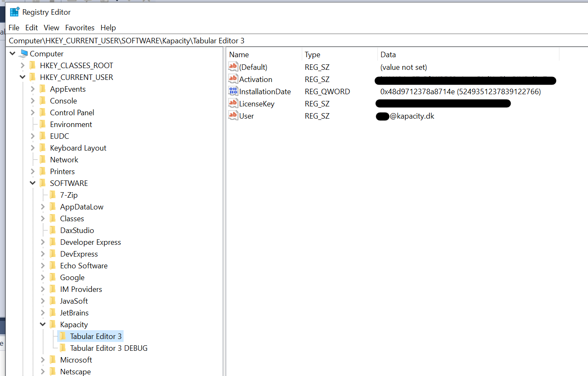Click the string icon beside the User value

pos(233,116)
